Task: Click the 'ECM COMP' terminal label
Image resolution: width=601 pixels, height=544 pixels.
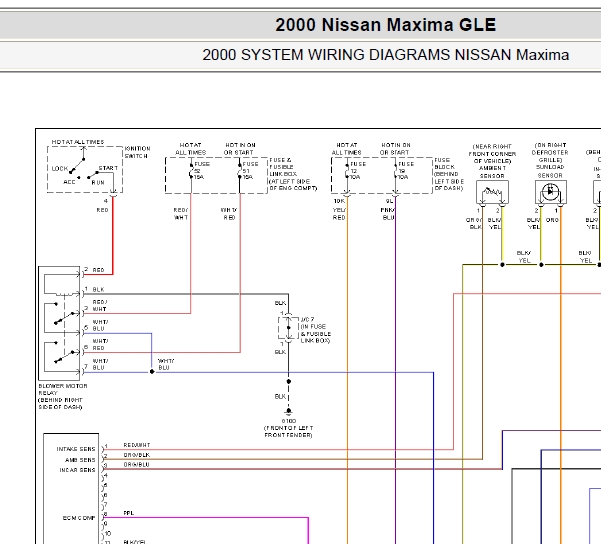Action: pos(79,518)
